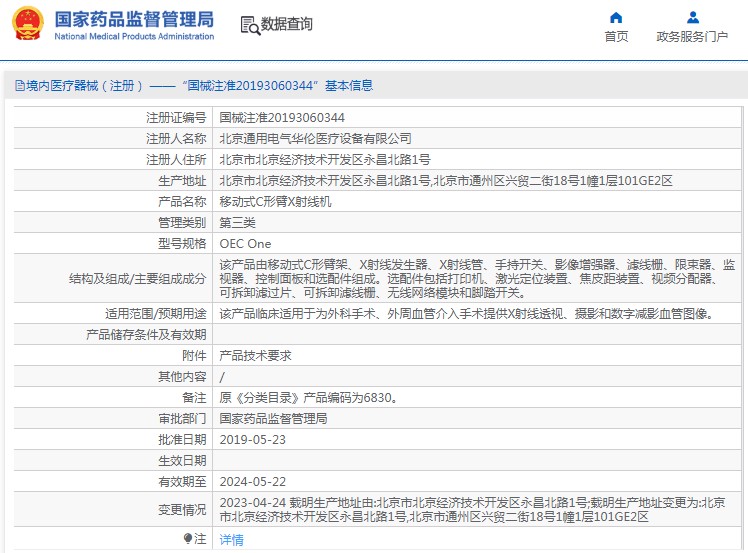748x553 pixels.
Task: Click the 适用范围/预期用途 label
Action: (156, 313)
